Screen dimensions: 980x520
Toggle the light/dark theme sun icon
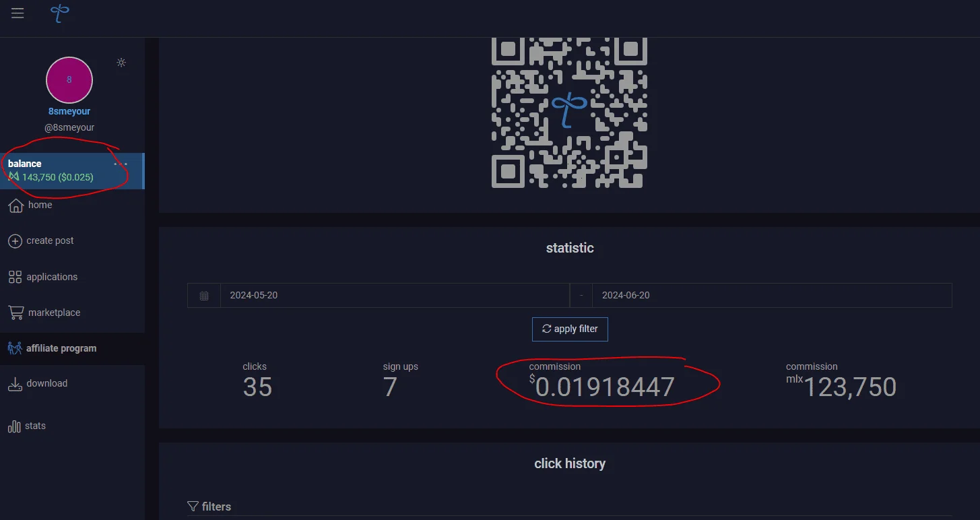click(121, 63)
